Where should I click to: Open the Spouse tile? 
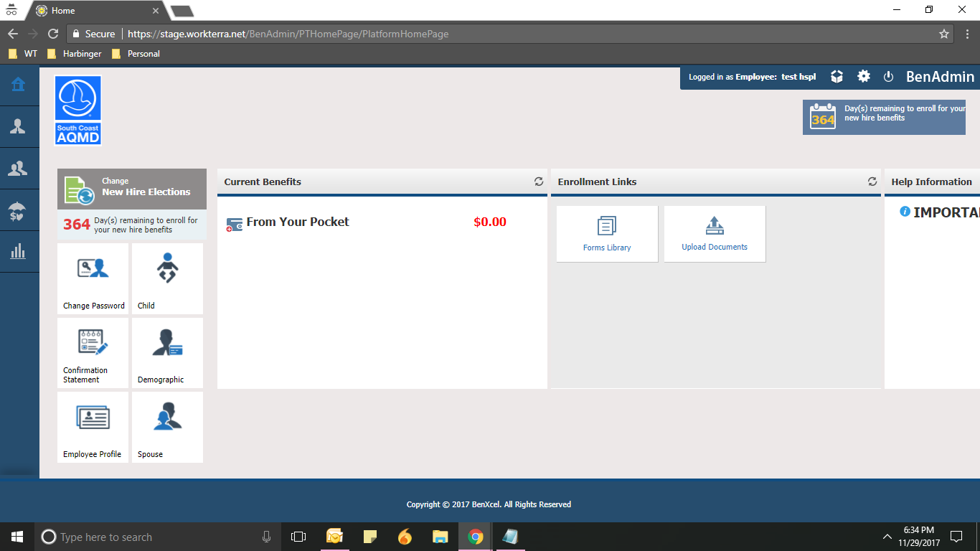[167, 427]
